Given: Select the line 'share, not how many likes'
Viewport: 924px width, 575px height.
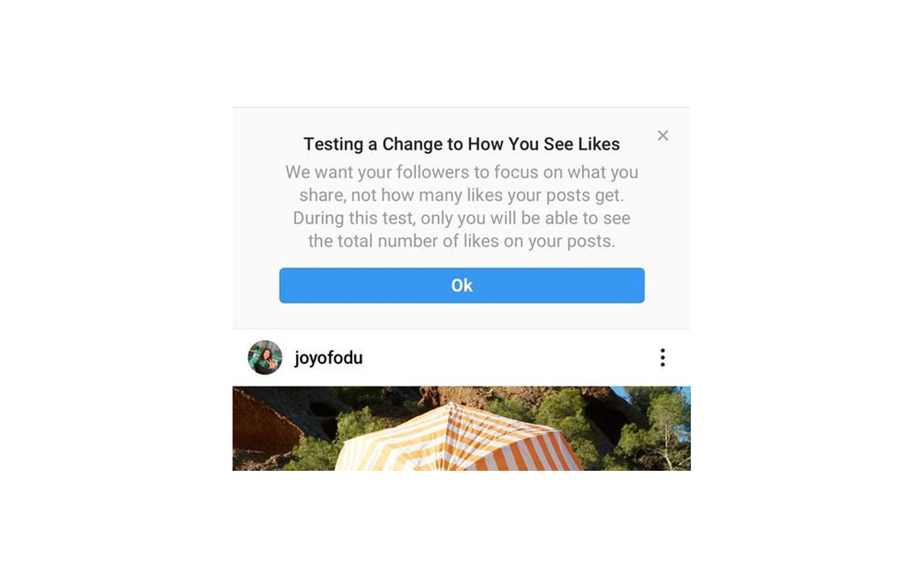Looking at the screenshot, I should (x=462, y=195).
